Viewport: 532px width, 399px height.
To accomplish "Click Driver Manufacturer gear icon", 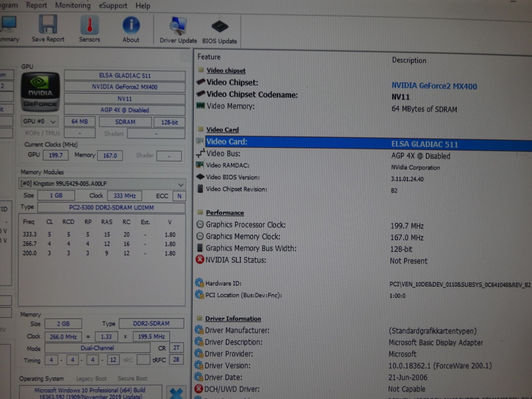I will click(199, 330).
